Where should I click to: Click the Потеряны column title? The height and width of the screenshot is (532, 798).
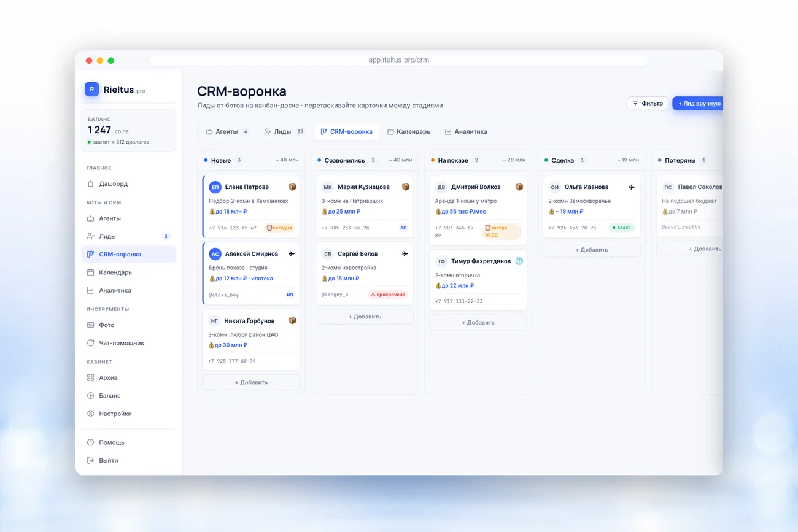680,160
